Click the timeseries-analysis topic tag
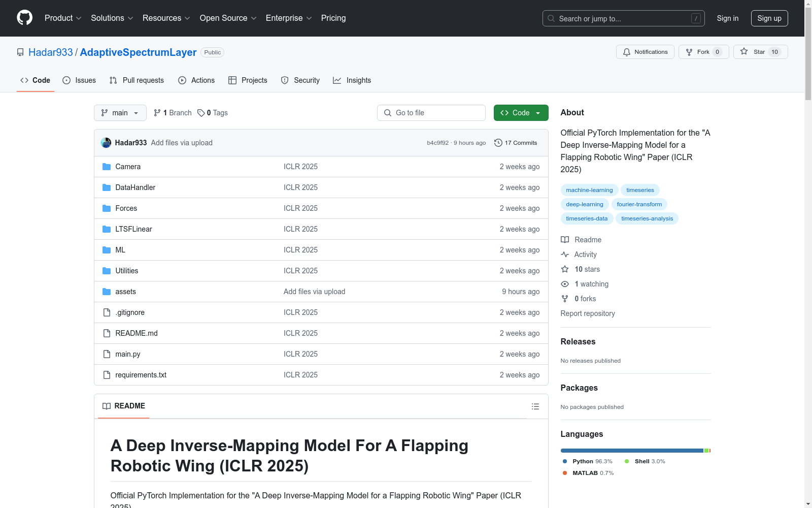 coord(647,218)
